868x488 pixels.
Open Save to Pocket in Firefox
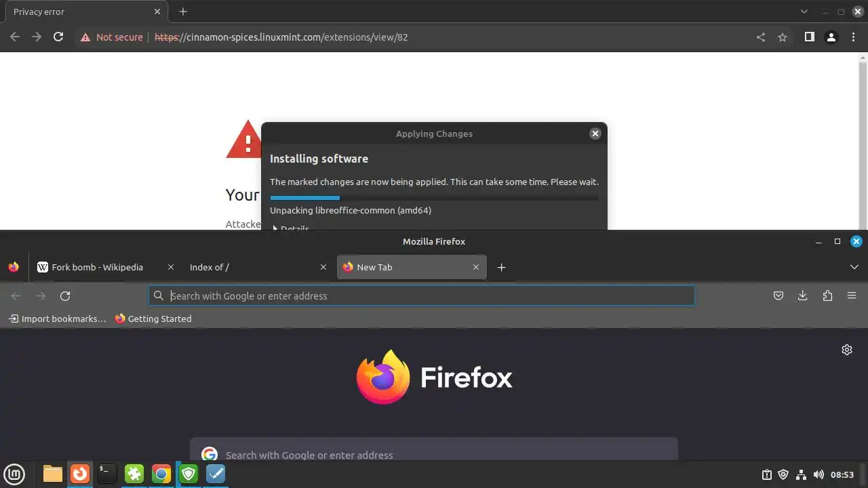coord(778,296)
